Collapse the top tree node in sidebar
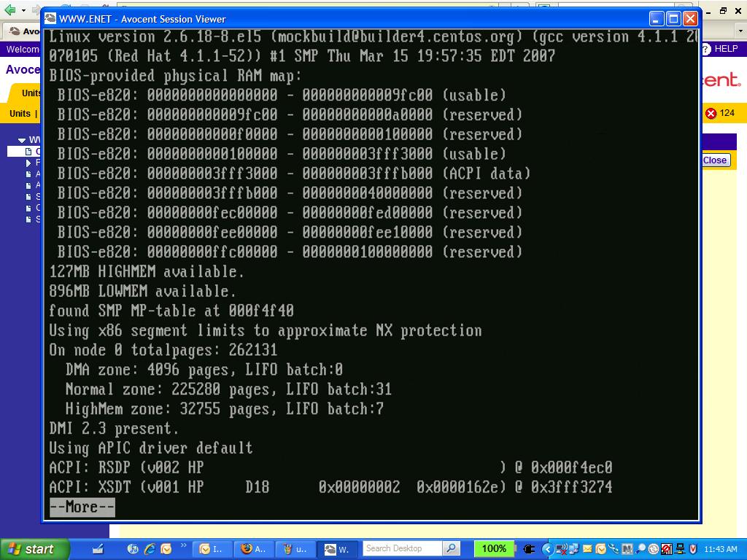Image resolution: width=747 pixels, height=560 pixels. coord(22,140)
